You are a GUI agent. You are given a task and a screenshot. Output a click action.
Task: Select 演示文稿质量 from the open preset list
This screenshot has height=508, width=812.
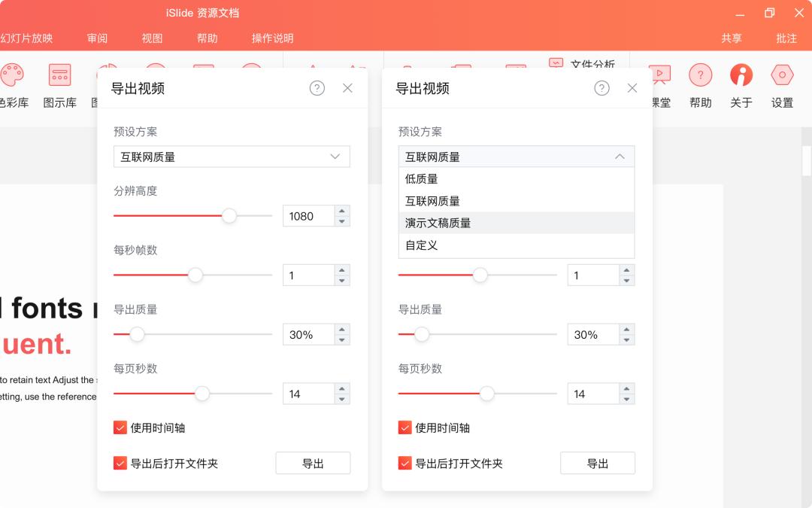tap(438, 223)
